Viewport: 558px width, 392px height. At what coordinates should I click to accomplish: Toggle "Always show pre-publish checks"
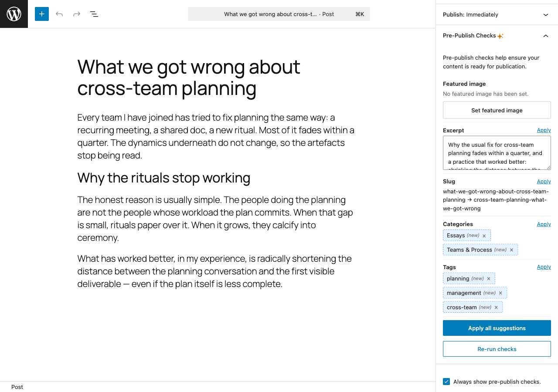point(446,381)
